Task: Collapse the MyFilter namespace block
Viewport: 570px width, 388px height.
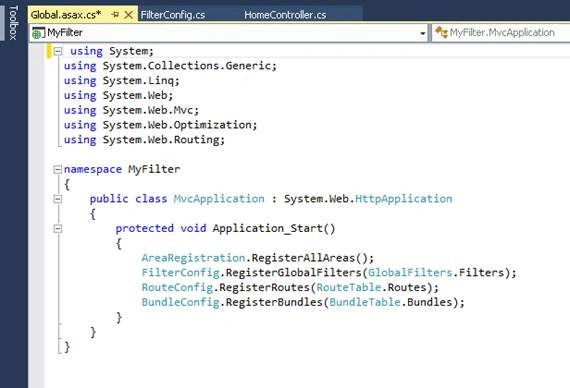Action: pos(57,169)
